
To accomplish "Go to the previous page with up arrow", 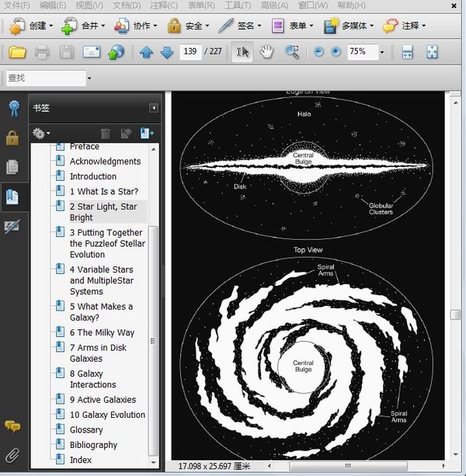I will click(146, 53).
